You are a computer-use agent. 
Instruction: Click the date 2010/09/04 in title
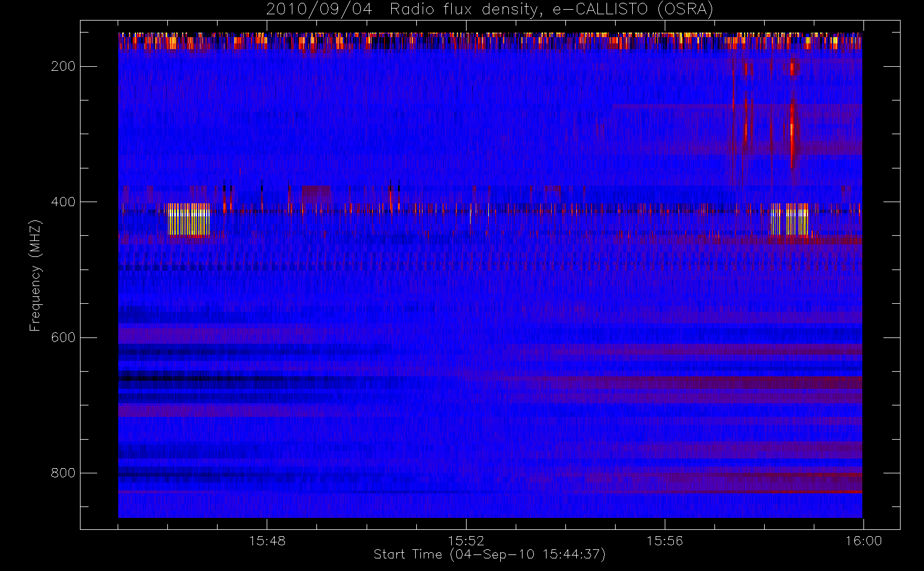[x=319, y=10]
